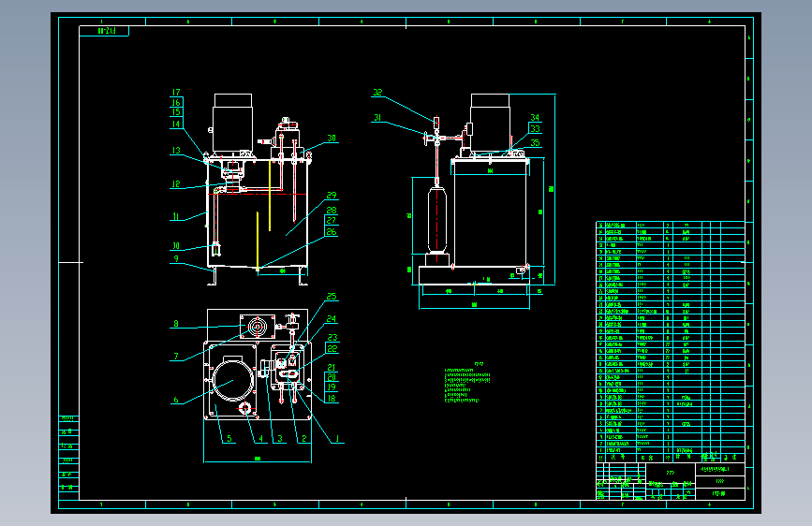Click callout number 10
The image size is (812, 526).
(176, 246)
